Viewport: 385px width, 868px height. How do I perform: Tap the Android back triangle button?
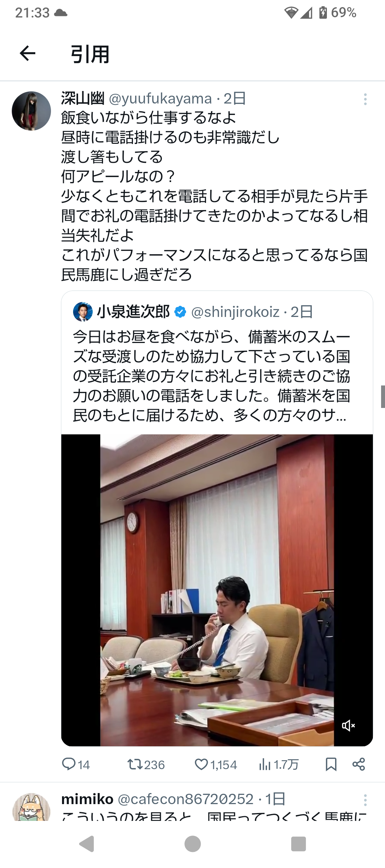pos(87,844)
